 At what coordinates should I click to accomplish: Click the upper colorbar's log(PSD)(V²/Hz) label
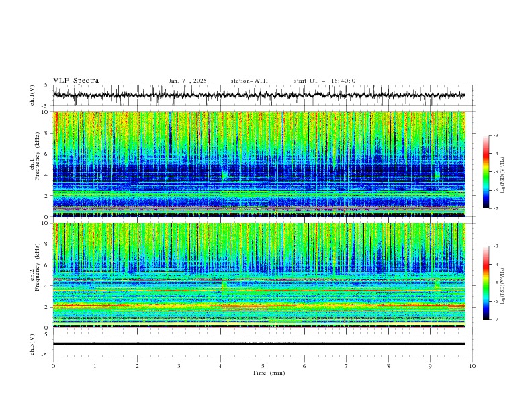[503, 175]
